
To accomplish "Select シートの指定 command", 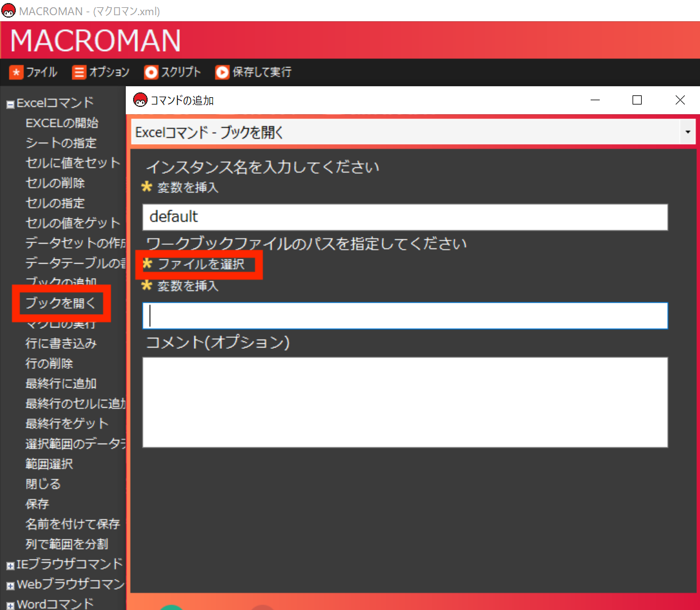I will (61, 143).
